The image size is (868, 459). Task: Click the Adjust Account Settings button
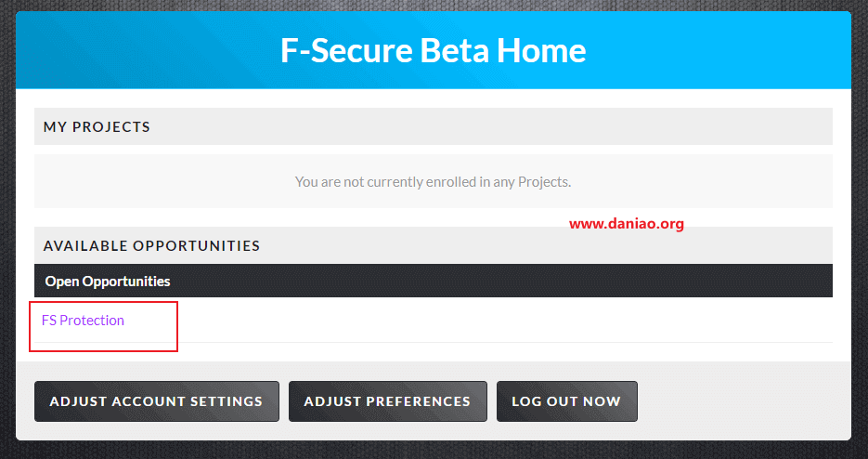pyautogui.click(x=157, y=401)
